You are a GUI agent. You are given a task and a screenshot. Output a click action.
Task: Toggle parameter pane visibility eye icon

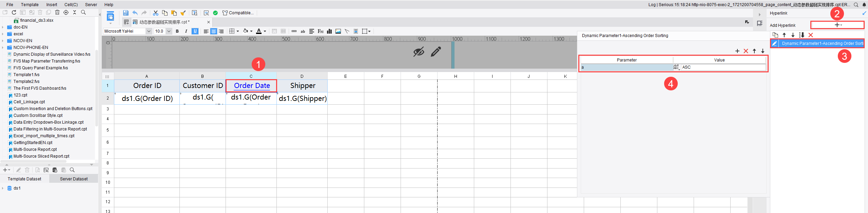(419, 52)
